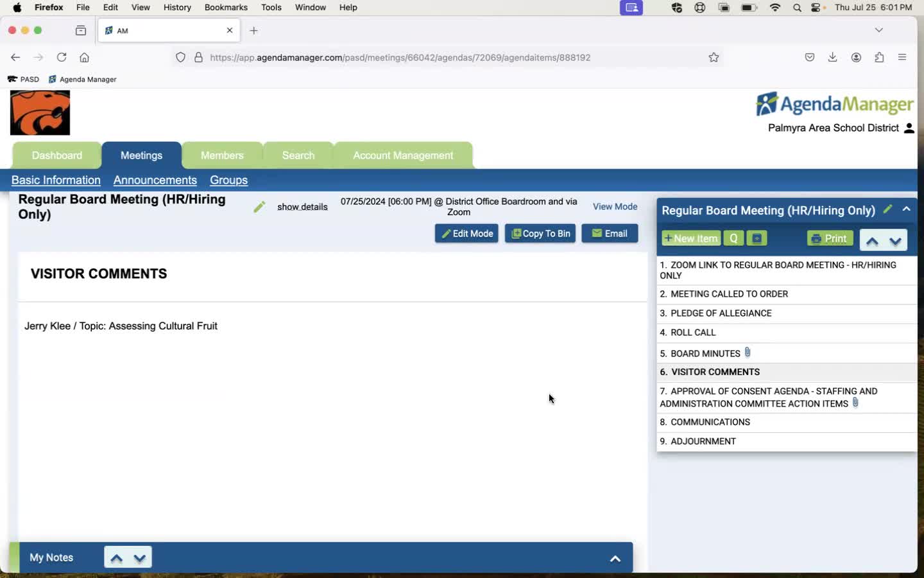Click the school wildcat logo image

pyautogui.click(x=40, y=113)
